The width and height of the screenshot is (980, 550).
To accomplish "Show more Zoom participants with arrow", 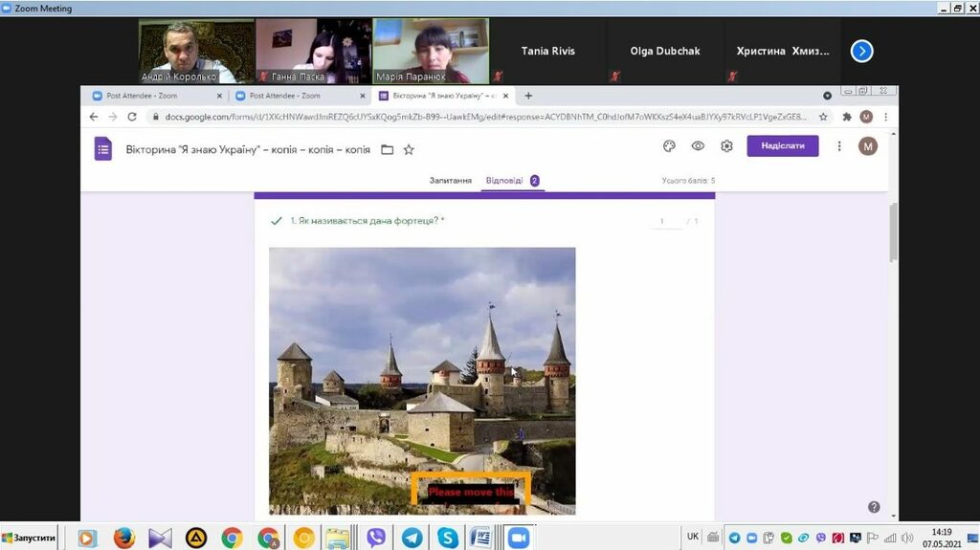I will coord(861,51).
